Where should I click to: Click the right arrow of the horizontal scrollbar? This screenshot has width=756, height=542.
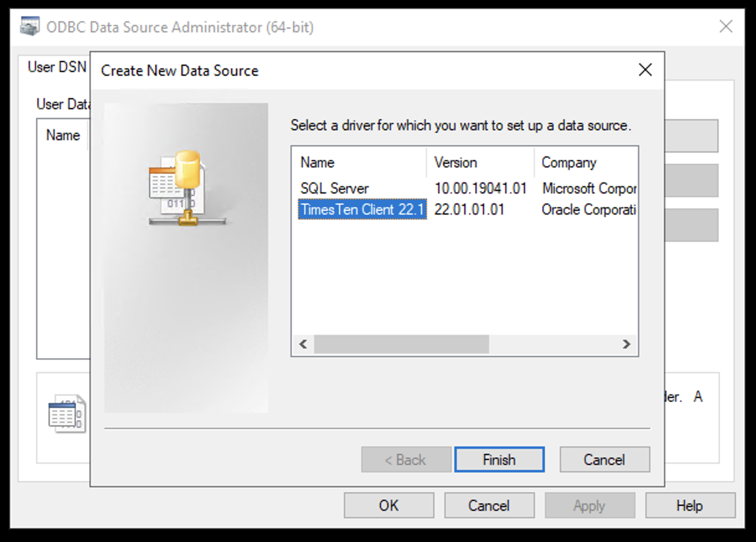[627, 344]
